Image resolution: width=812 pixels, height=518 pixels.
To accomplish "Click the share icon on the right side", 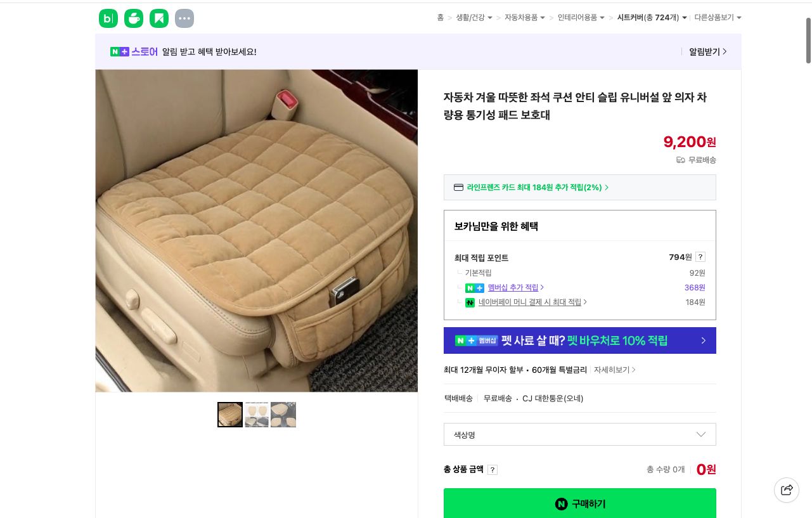I will [787, 489].
